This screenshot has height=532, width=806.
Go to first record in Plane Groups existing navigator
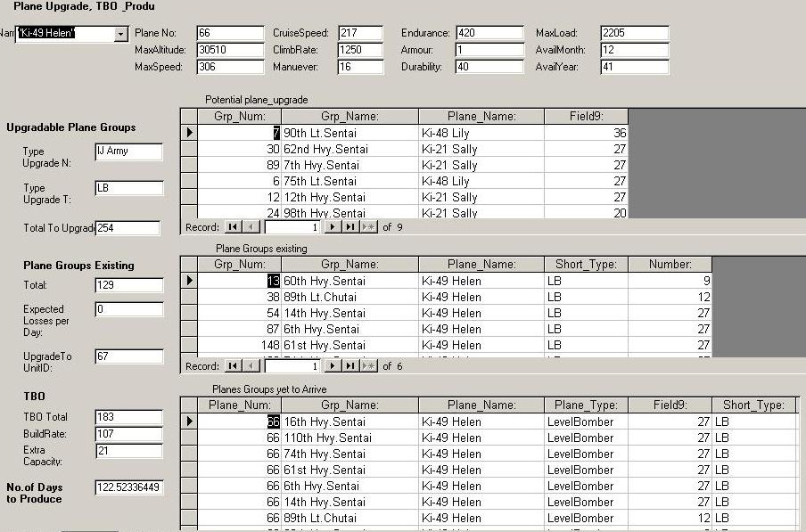[233, 366]
